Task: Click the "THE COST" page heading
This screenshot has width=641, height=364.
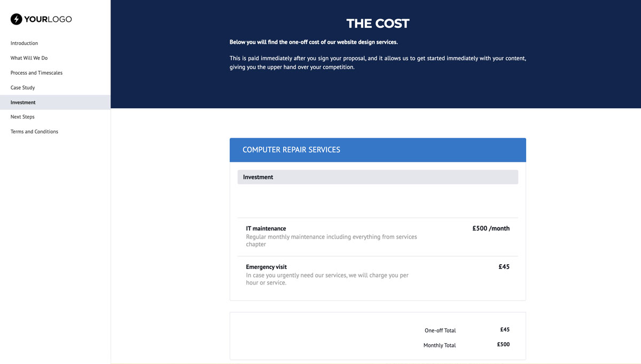Action: point(378,23)
